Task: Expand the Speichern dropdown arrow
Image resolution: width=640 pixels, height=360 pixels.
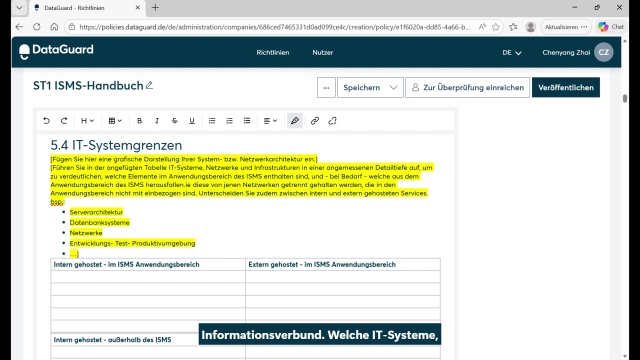Action: [393, 87]
